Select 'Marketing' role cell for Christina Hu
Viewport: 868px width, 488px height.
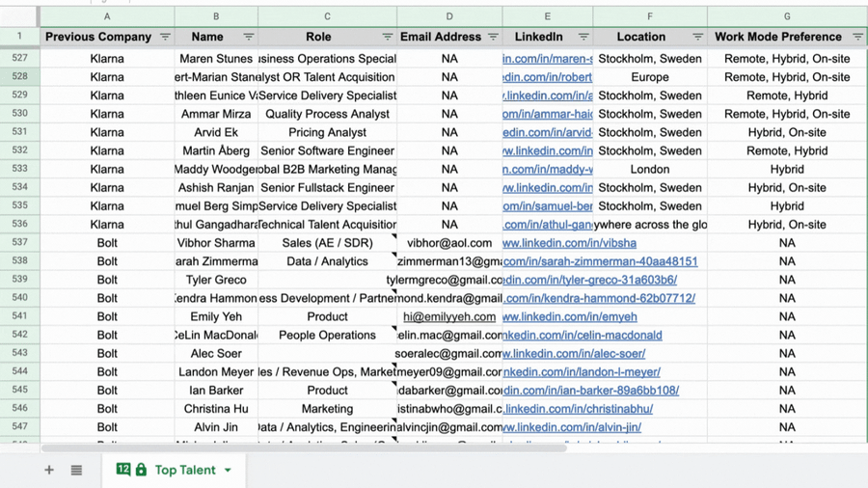(x=328, y=409)
